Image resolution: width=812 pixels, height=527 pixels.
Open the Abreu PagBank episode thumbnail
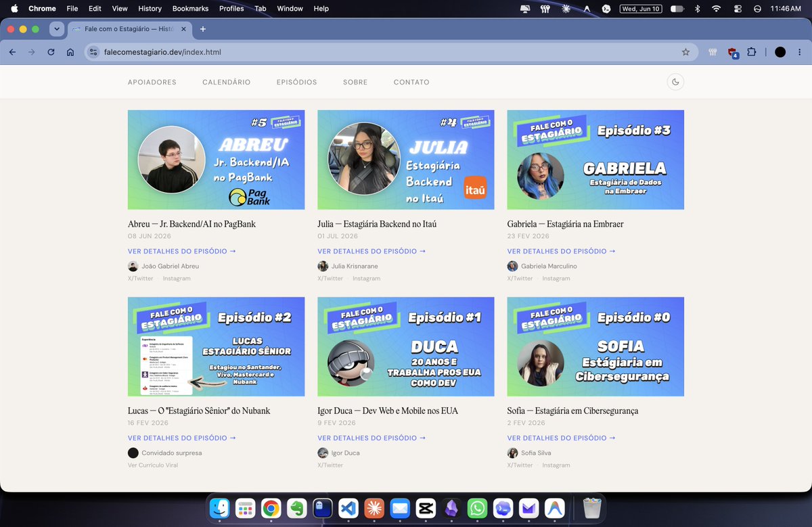coord(216,160)
